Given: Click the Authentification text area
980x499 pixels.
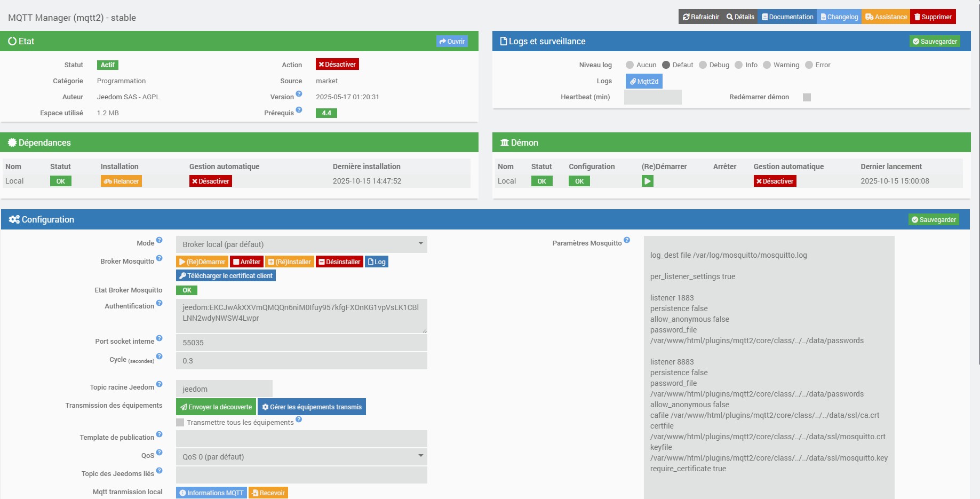Looking at the screenshot, I should click(301, 316).
